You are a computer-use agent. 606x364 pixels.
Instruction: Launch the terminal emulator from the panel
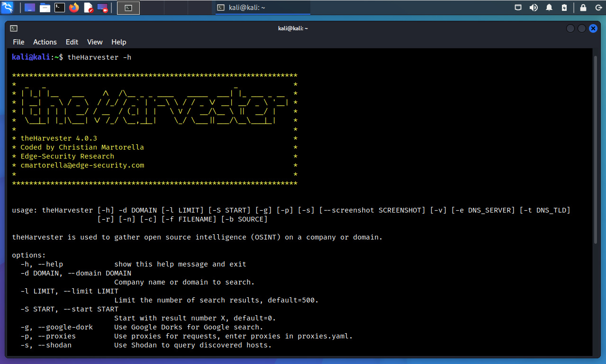pos(59,8)
